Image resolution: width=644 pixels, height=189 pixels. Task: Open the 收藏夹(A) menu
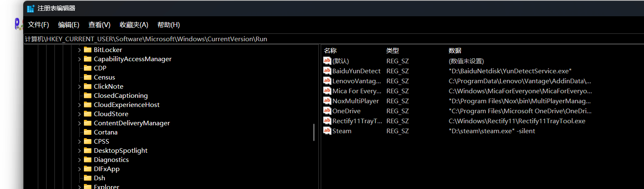tap(134, 25)
